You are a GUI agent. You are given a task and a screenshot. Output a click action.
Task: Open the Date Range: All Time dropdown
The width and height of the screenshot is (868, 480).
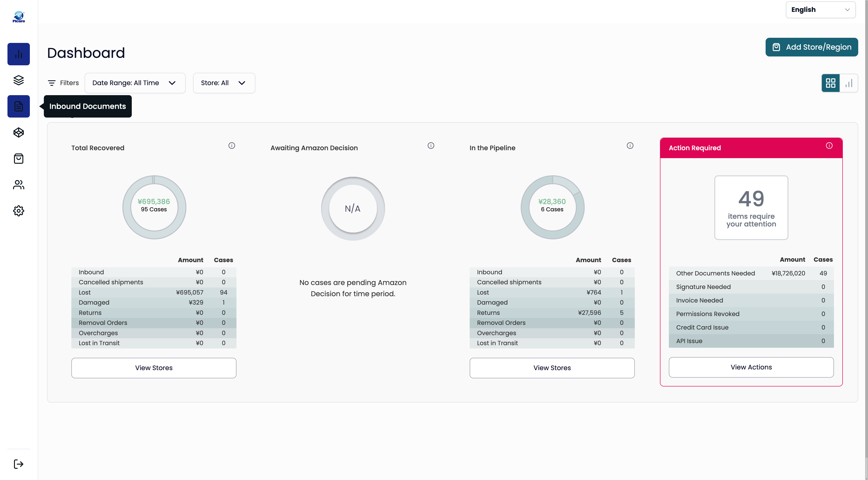click(x=135, y=83)
